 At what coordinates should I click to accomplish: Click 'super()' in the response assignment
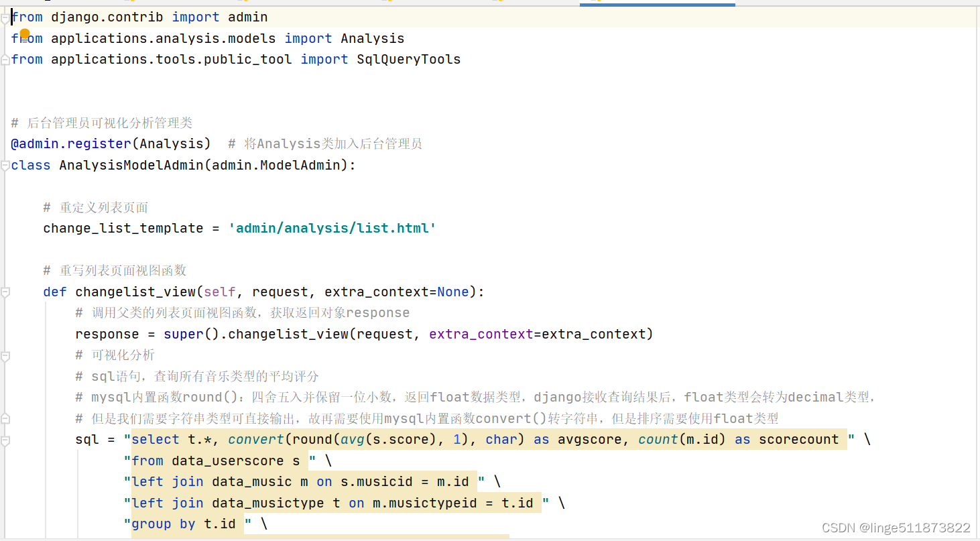coord(192,334)
